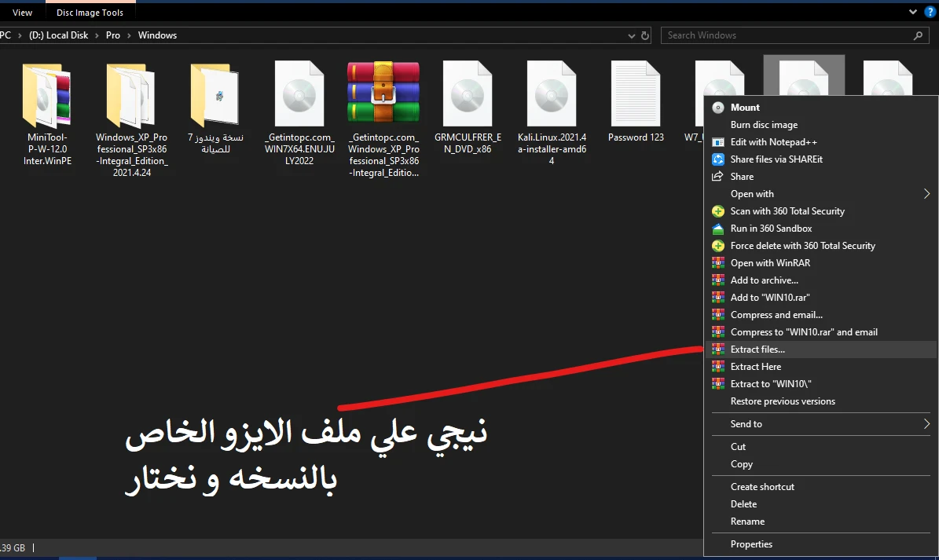939x560 pixels.
Task: Open the address bar history dropdown
Action: click(631, 36)
